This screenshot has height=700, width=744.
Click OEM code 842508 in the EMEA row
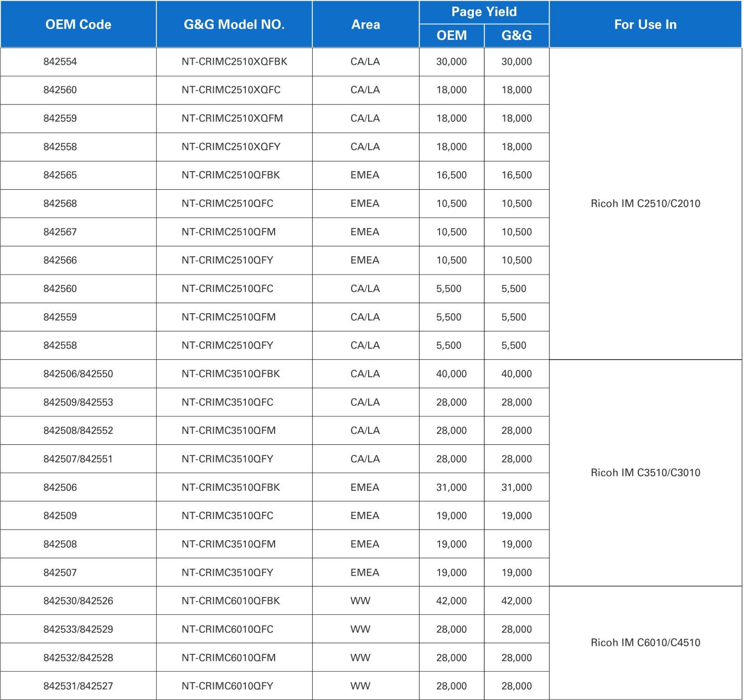click(60, 544)
